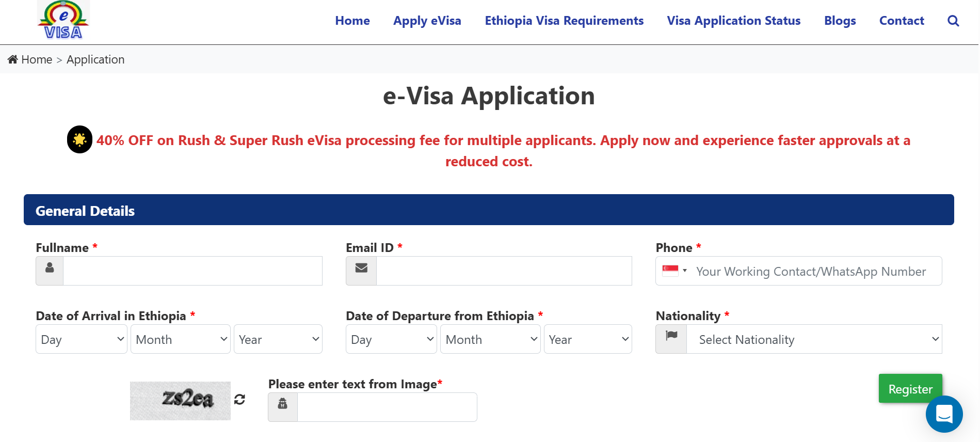Click Home breadcrumb link
Screen dimensions: 980x442
tap(37, 59)
